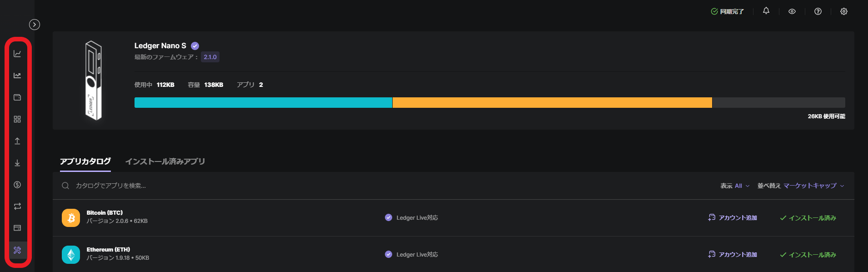The height and width of the screenshot is (272, 868).
Task: Click the orange segment of storage bar
Action: point(552,102)
